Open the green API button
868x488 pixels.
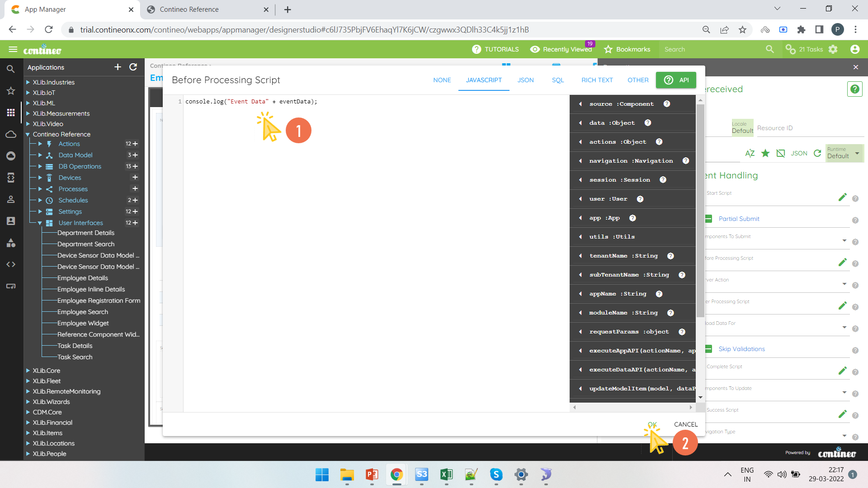pos(676,80)
